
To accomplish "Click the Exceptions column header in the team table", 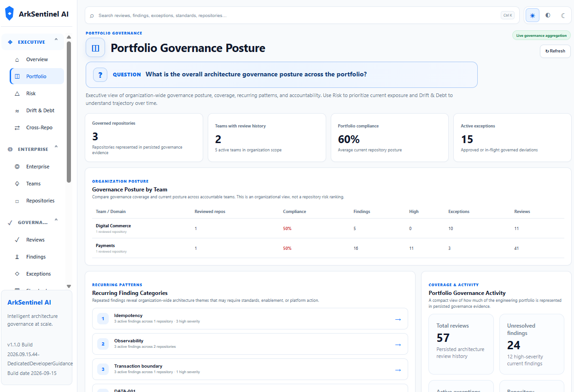I will tap(459, 212).
